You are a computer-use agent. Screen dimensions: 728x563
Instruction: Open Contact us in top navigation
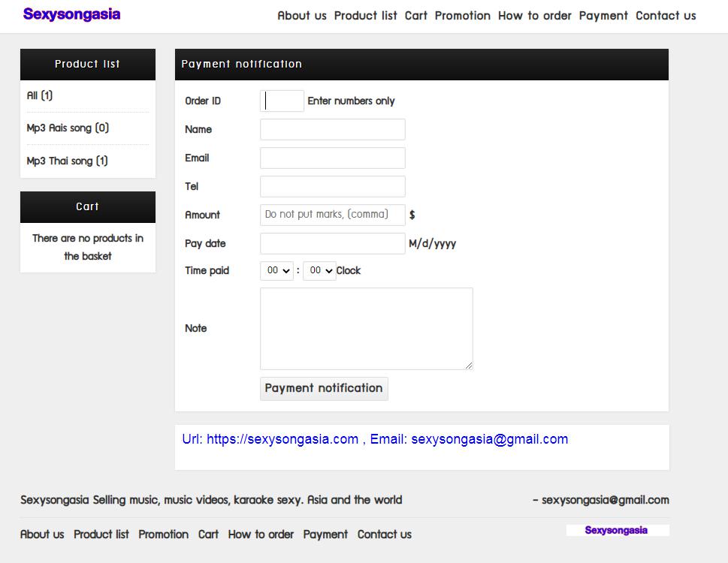666,16
